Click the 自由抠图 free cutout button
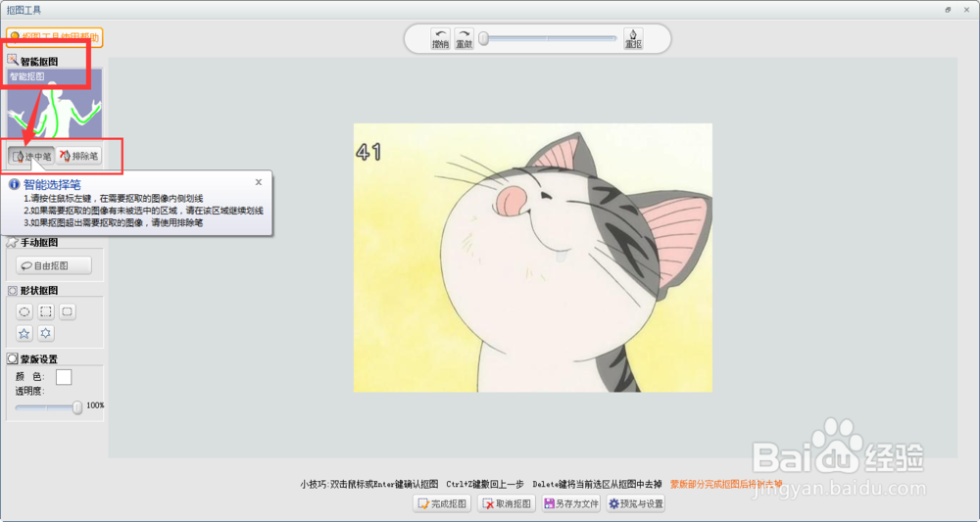 tap(54, 265)
